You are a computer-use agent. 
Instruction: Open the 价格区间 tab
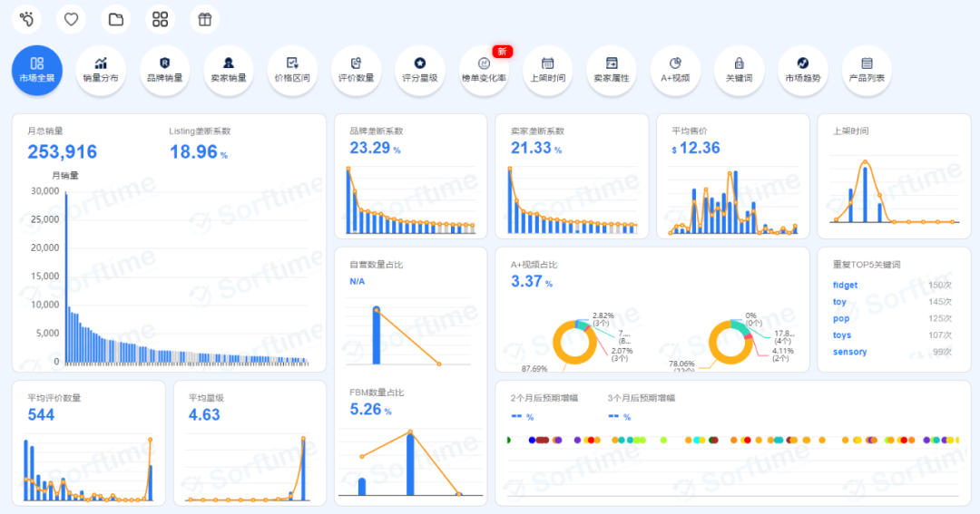point(292,71)
